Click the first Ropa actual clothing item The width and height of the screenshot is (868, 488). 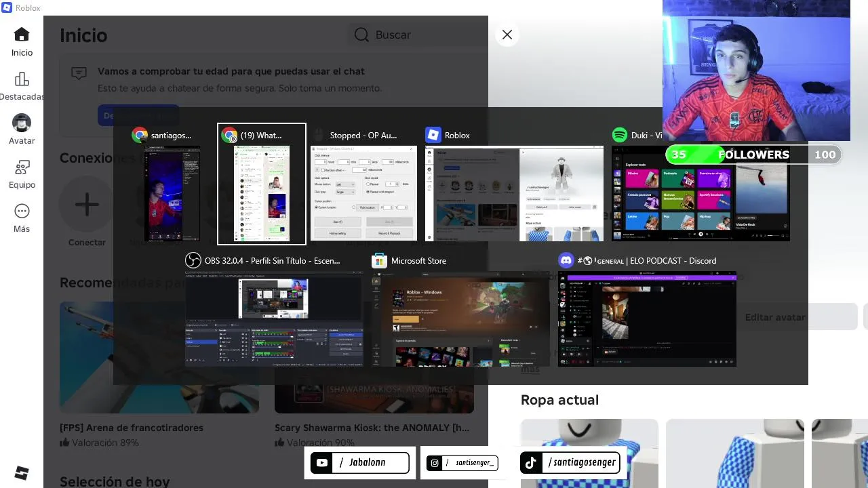(x=589, y=453)
